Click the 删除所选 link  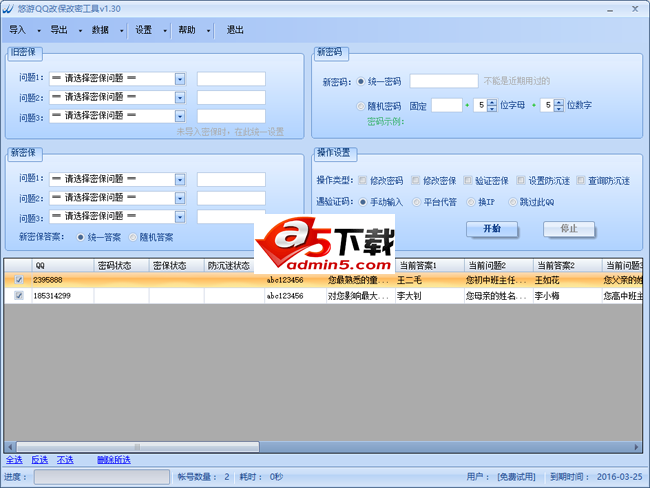114,460
